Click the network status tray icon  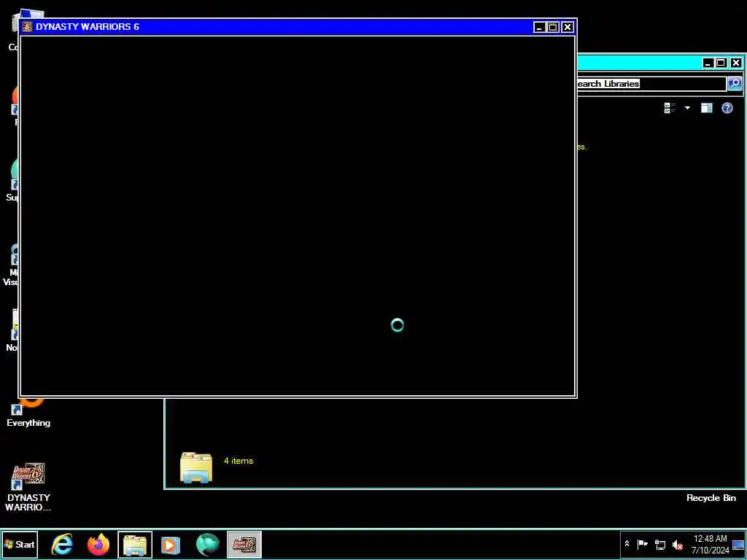tap(659, 544)
